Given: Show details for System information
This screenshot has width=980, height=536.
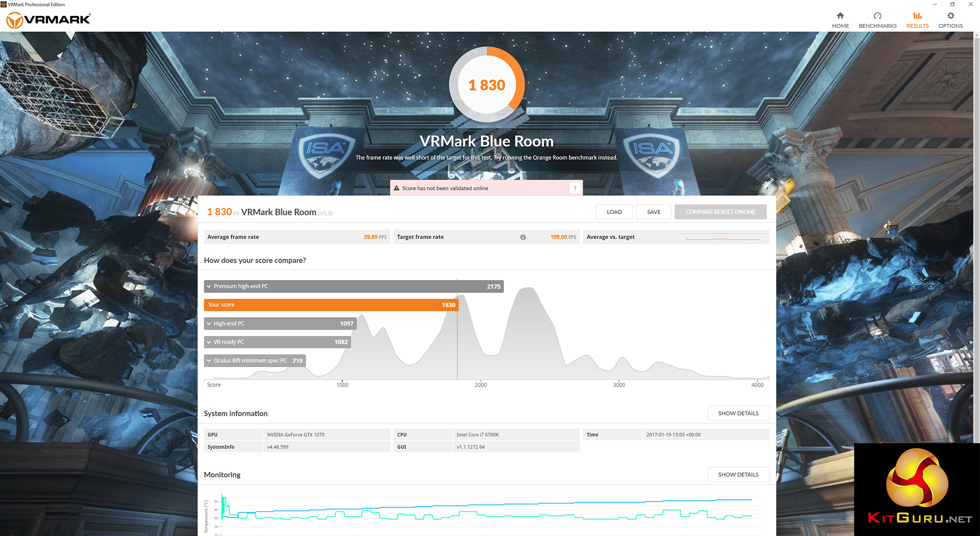Looking at the screenshot, I should pyautogui.click(x=738, y=413).
